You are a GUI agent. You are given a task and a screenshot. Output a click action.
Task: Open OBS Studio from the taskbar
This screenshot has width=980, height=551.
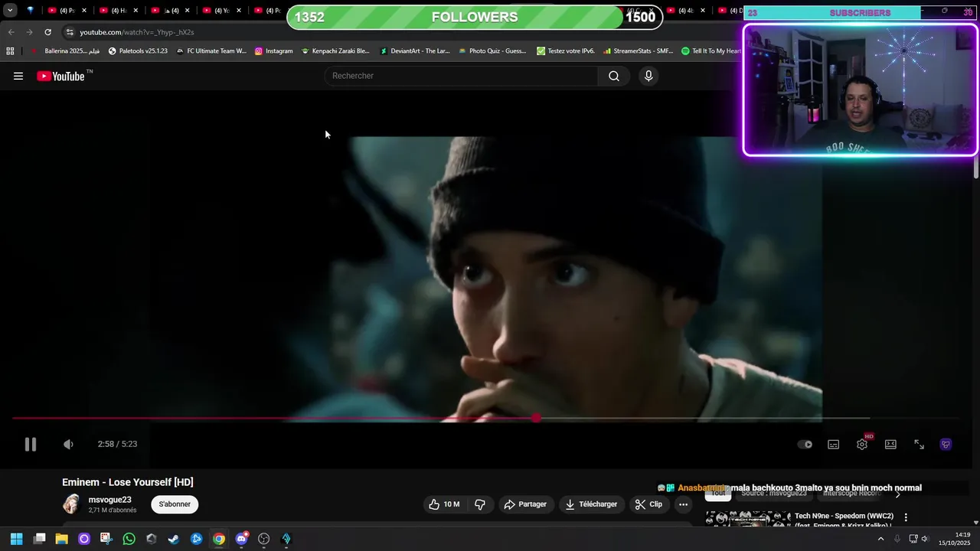point(264,539)
